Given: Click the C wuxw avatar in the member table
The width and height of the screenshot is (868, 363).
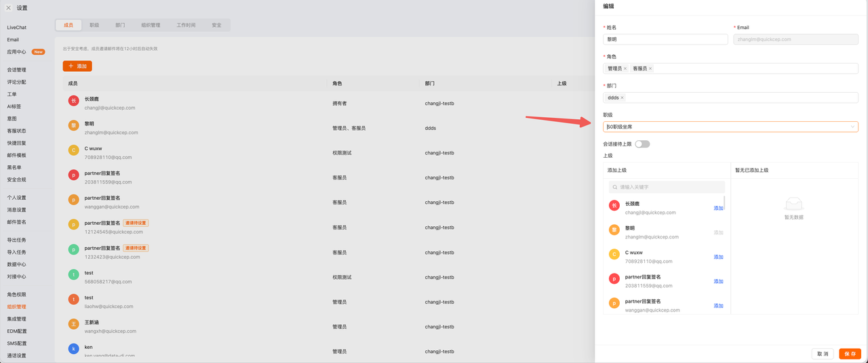Looking at the screenshot, I should pos(73,150).
